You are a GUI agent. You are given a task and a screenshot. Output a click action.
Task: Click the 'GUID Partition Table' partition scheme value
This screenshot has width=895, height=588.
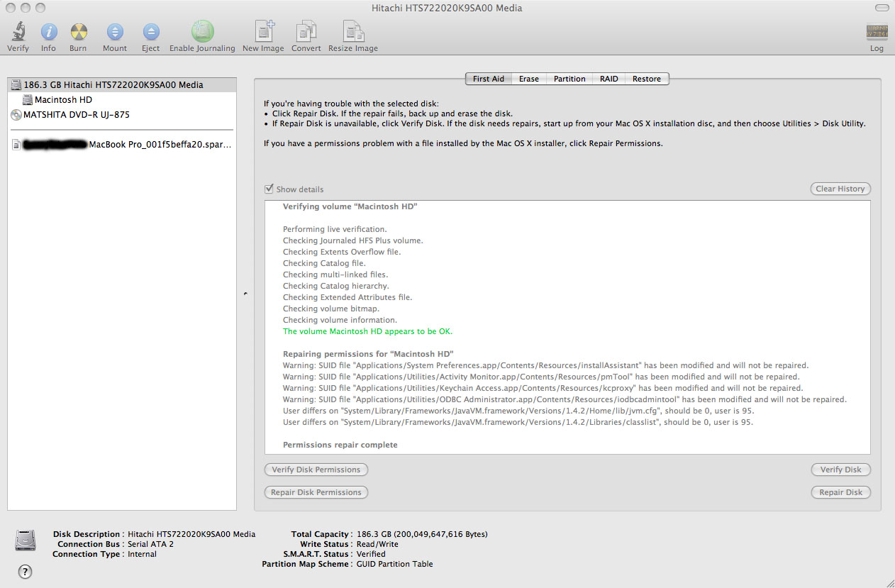(394, 564)
